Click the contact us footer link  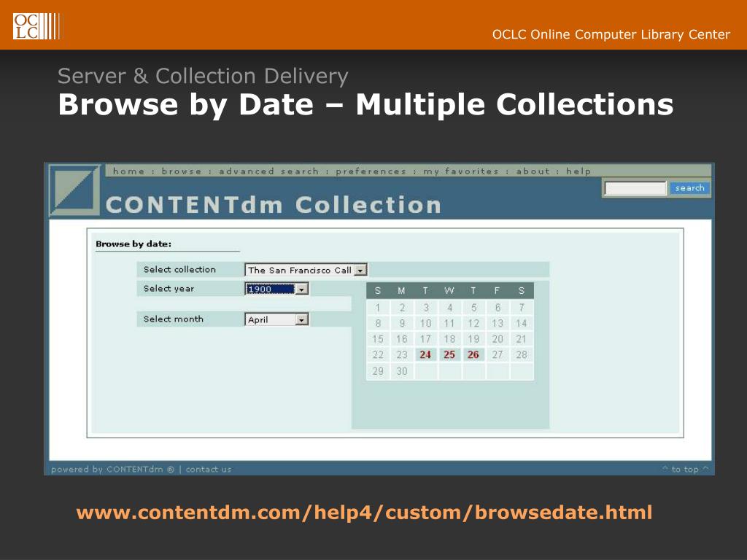(208, 469)
